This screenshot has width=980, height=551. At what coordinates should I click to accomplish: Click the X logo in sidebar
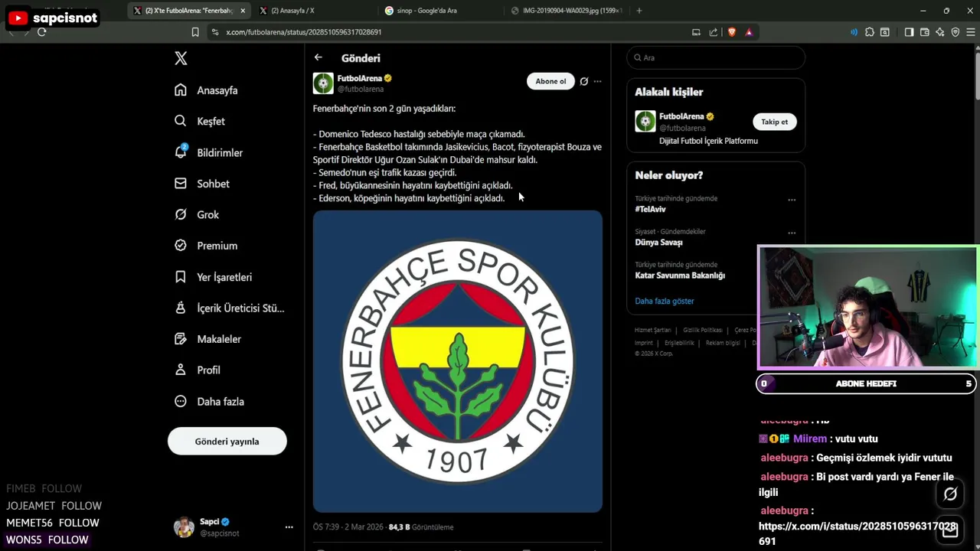pyautogui.click(x=181, y=58)
